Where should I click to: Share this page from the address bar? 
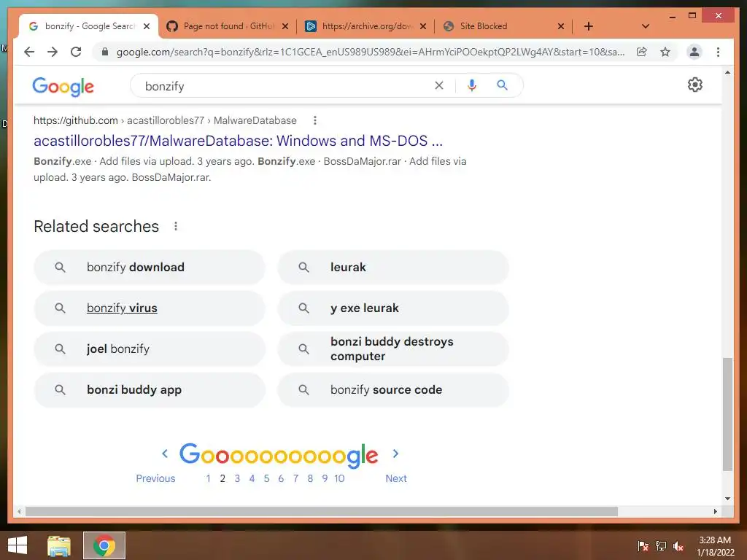coord(642,52)
